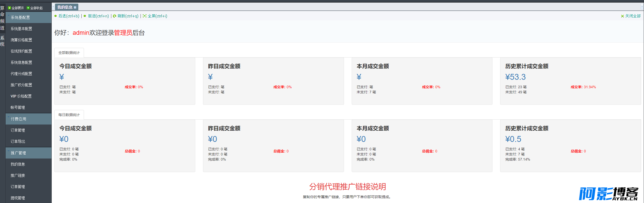644x203 pixels.
Task: Collapse the 付费应用 menu group
Action: (29, 119)
